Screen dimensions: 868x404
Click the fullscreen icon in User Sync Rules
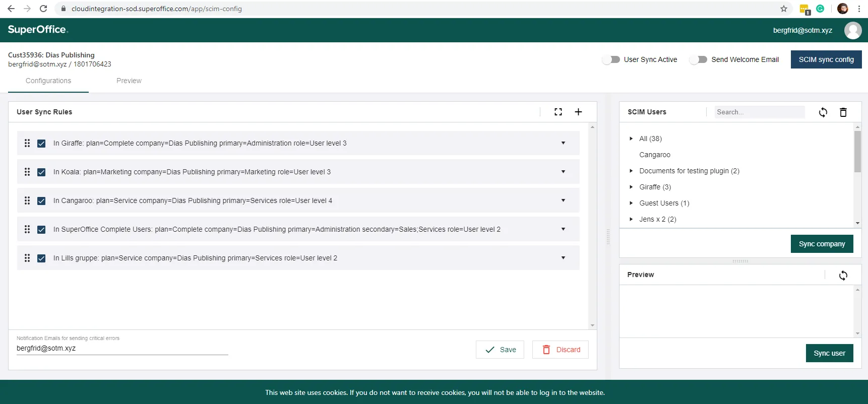point(558,112)
